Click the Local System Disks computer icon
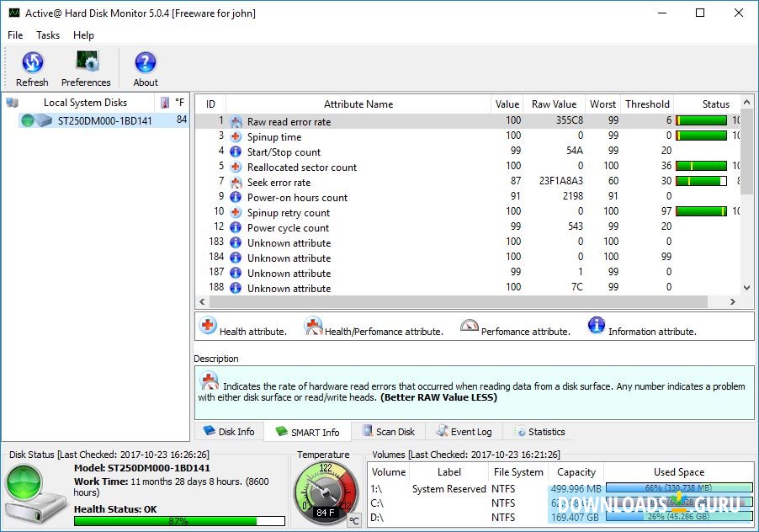 12,102
